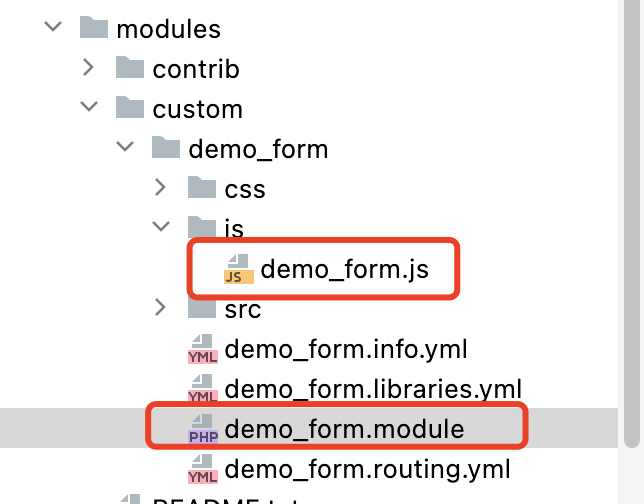Expand the contrib folder chevron
This screenshot has width=644, height=504.
(88, 68)
